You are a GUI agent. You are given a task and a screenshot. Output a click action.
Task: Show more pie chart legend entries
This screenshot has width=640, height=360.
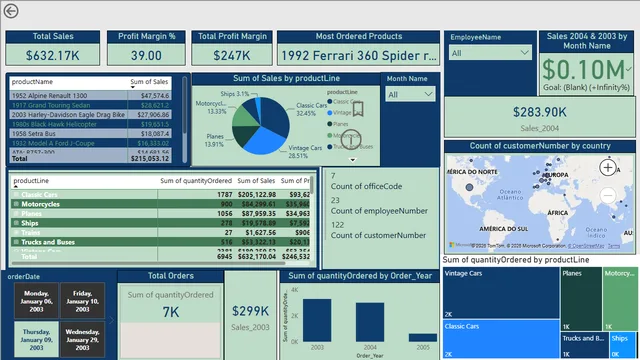353,160
